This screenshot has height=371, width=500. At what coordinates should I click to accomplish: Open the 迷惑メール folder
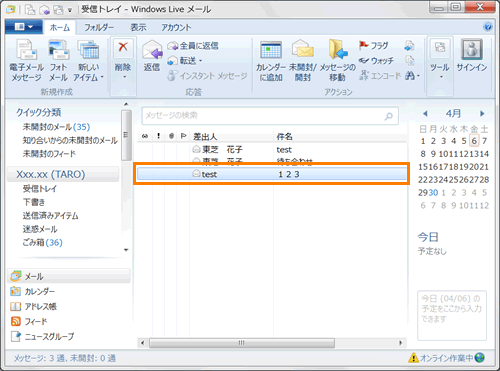coord(40,229)
